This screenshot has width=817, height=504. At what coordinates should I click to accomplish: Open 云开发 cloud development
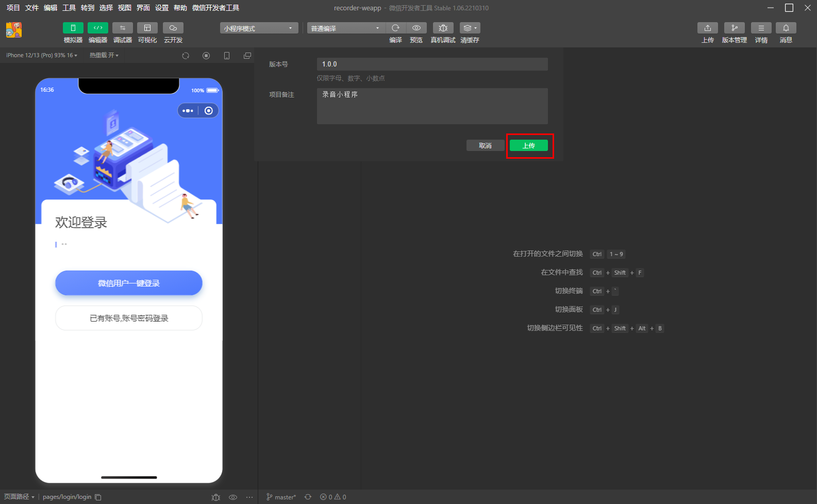[x=173, y=28]
